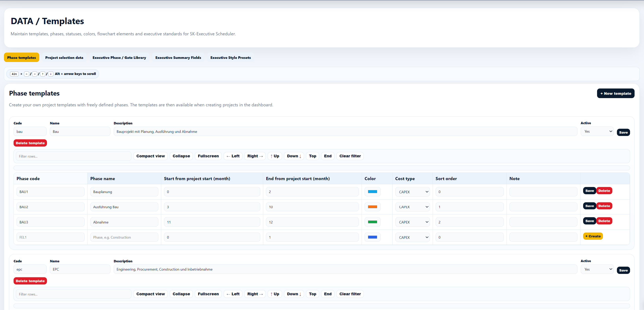
Task: Open epc template table in Fullscreen
Action: pyautogui.click(x=208, y=294)
